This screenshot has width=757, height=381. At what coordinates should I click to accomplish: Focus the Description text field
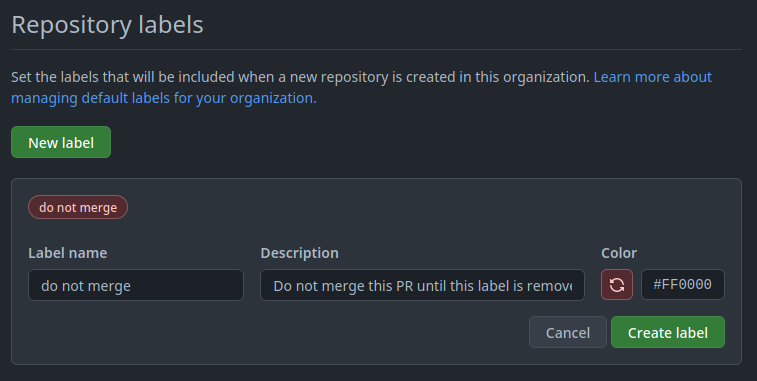pyautogui.click(x=422, y=285)
